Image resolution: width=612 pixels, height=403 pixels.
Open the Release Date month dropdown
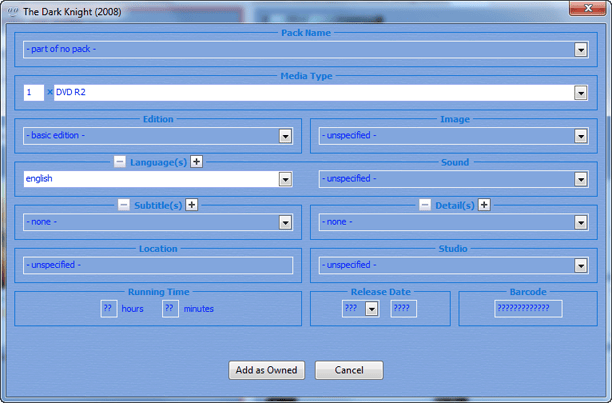(372, 309)
